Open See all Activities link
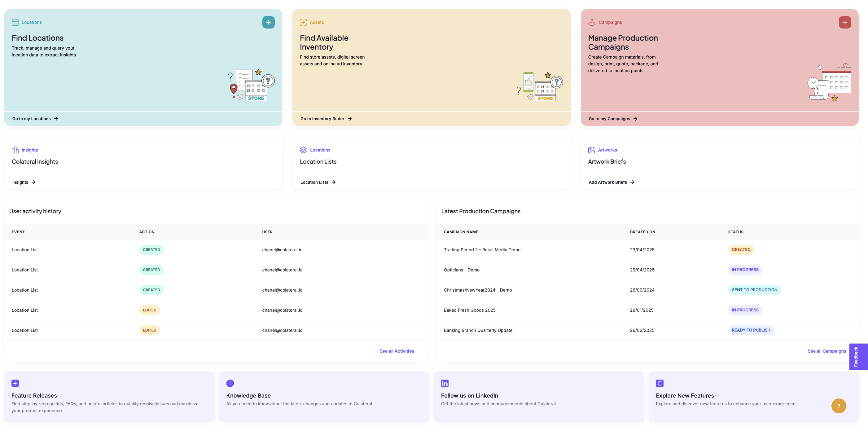The width and height of the screenshot is (868, 427). 397,351
